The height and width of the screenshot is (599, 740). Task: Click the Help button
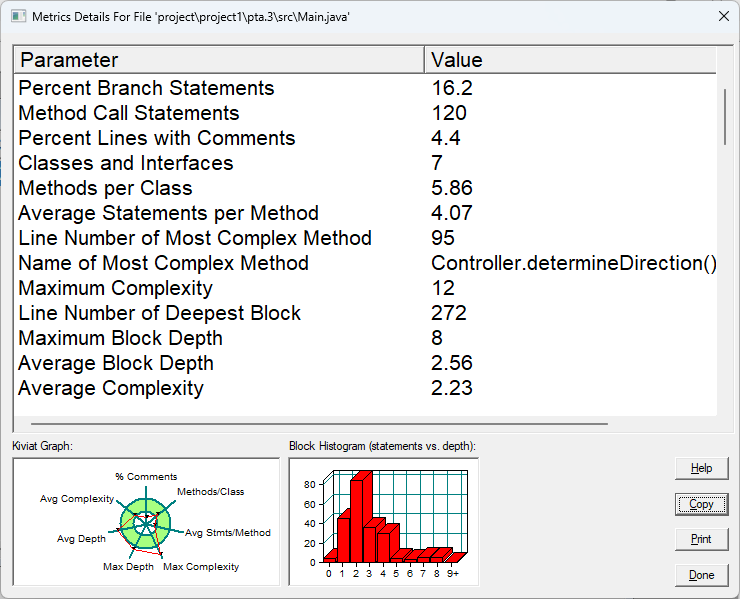(x=701, y=468)
